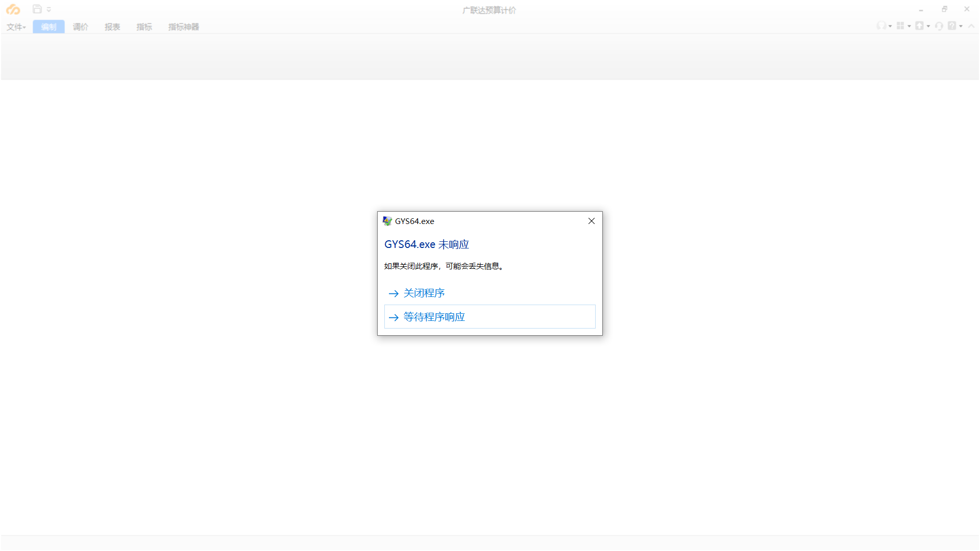The image size is (980, 551).
Task: Expand the user avatar dropdown arrow
Action: (890, 26)
